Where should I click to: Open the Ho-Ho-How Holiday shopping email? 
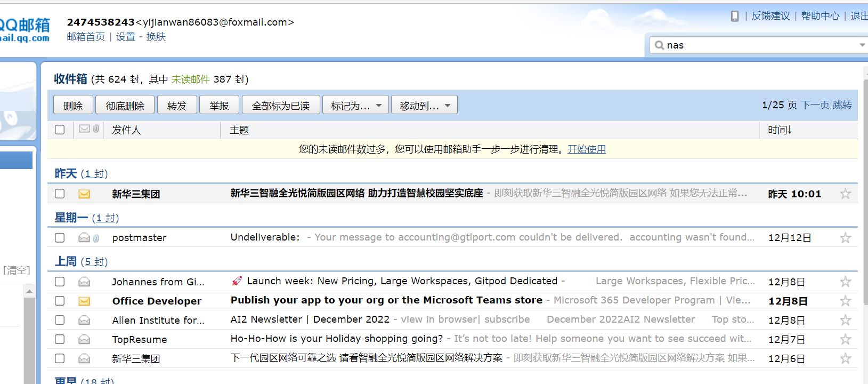pyautogui.click(x=336, y=339)
